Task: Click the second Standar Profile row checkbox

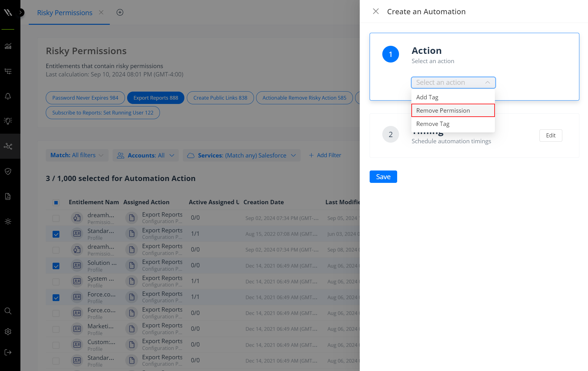Action: pyautogui.click(x=56, y=361)
